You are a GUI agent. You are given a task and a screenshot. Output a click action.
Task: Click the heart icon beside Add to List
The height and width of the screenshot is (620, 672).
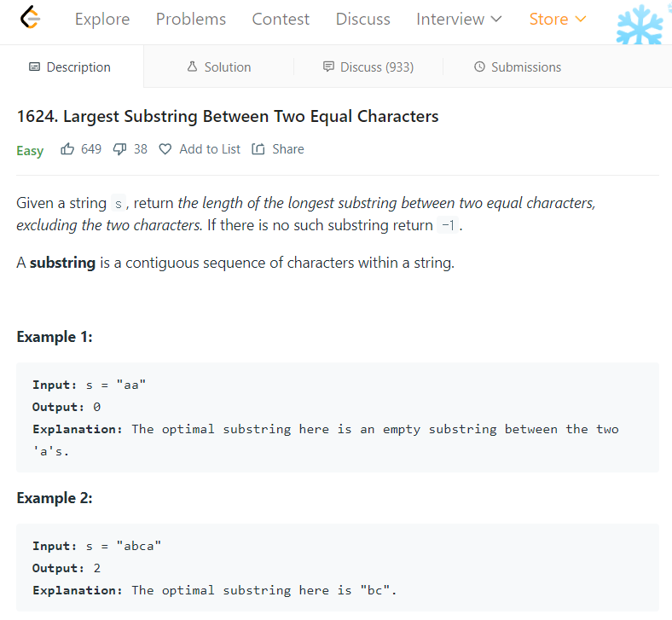(165, 149)
